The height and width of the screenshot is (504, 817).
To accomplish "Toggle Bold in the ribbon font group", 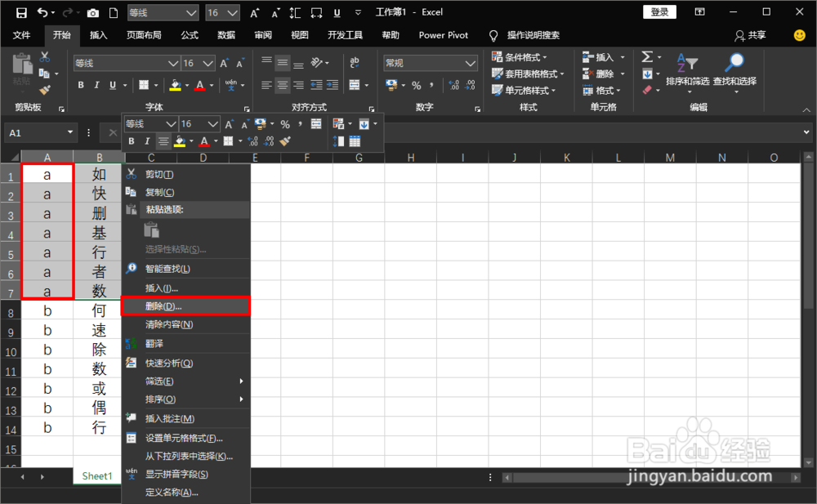I will pyautogui.click(x=81, y=85).
